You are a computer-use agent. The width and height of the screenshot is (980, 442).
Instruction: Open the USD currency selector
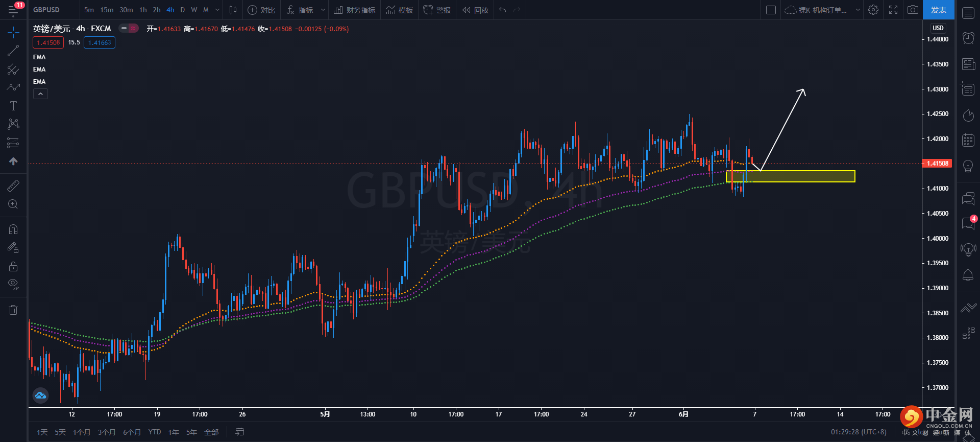point(938,28)
